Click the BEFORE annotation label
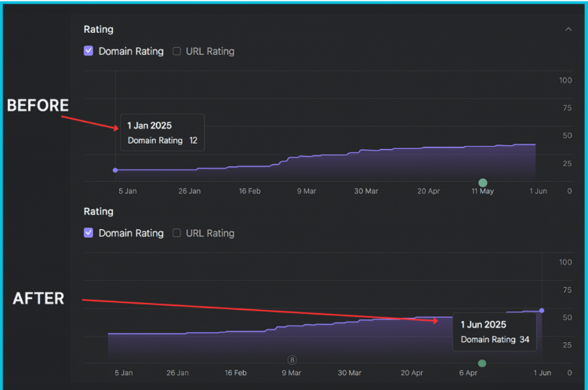The height and width of the screenshot is (390, 588). coord(38,106)
